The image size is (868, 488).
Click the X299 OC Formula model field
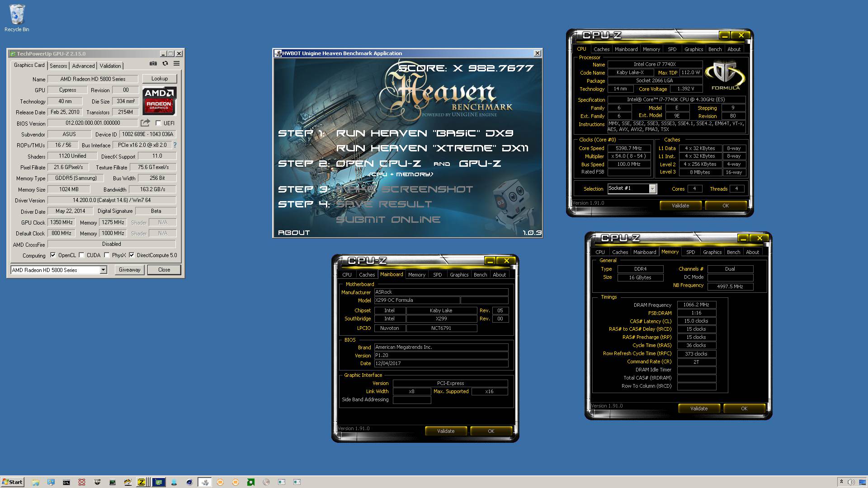[417, 300]
